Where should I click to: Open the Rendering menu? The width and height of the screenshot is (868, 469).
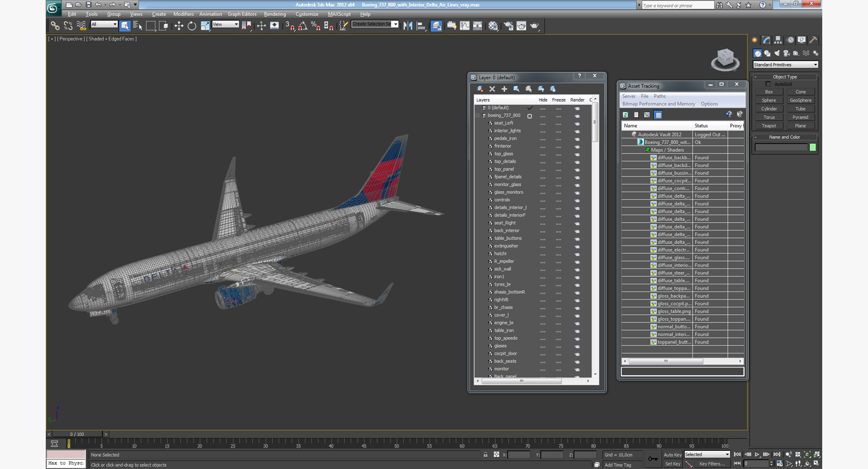tap(275, 14)
